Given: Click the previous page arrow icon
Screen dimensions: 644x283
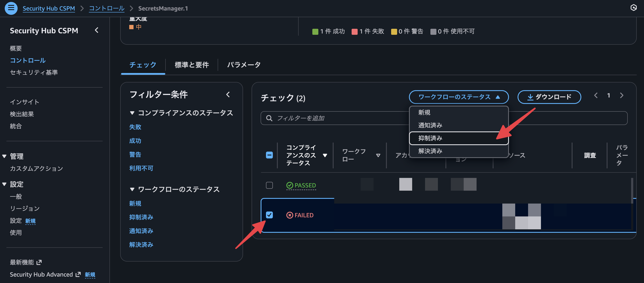Looking at the screenshot, I should coord(596,95).
